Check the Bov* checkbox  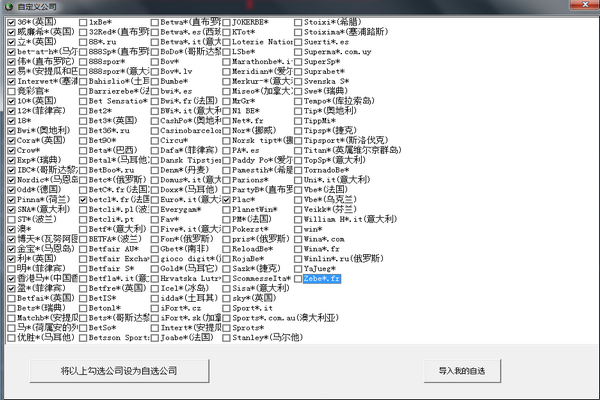155,62
